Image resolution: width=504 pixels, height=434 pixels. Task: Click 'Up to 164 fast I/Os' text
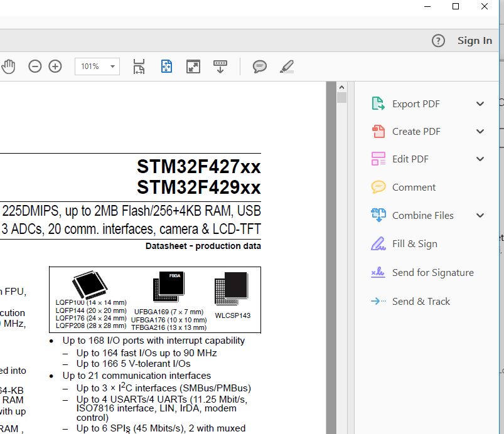[147, 353]
